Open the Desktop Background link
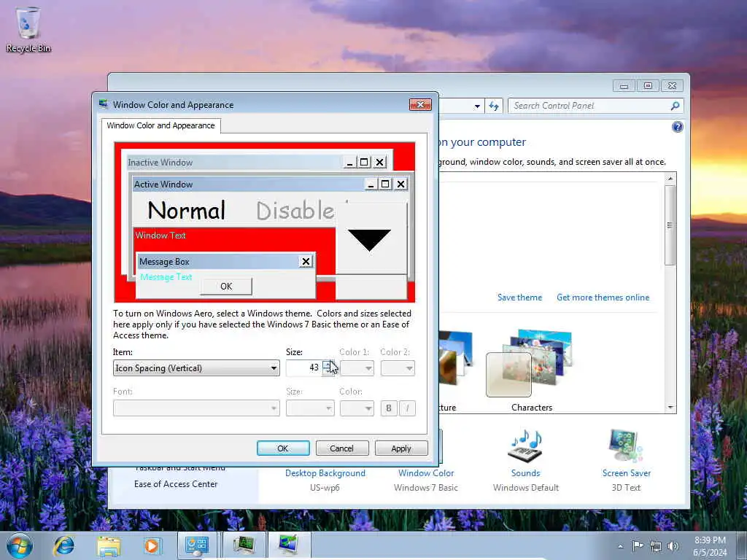747x560 pixels. pos(325,472)
